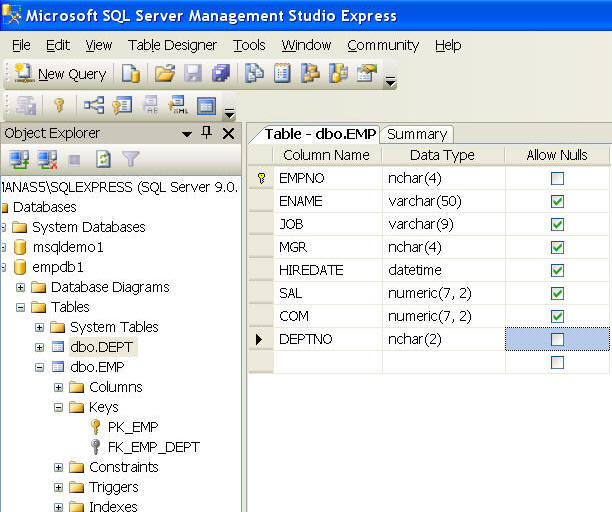Viewport: 612px width, 512px height.
Task: Open the Community menu
Action: point(383,45)
